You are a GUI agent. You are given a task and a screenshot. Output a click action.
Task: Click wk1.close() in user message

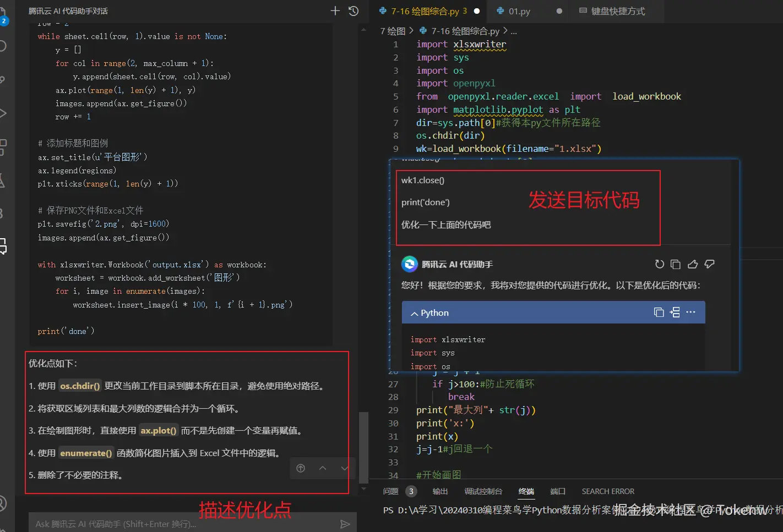point(423,180)
